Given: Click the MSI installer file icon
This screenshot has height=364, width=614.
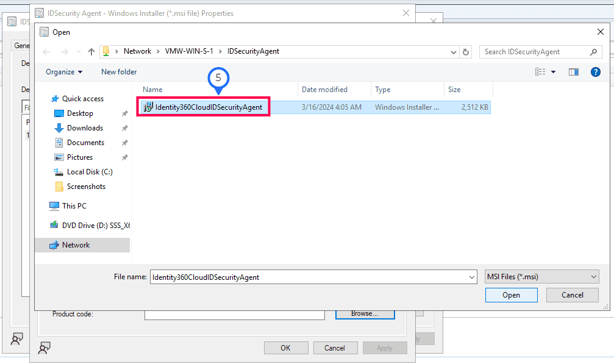Looking at the screenshot, I should 148,107.
